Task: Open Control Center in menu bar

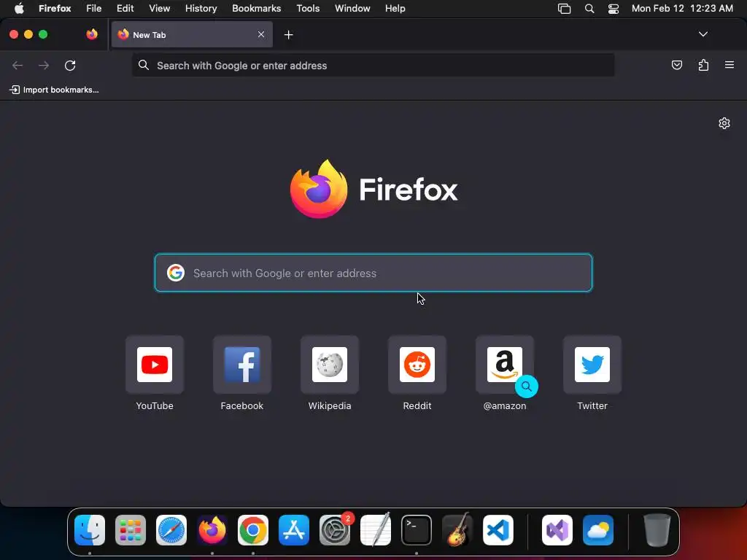Action: [x=613, y=9]
